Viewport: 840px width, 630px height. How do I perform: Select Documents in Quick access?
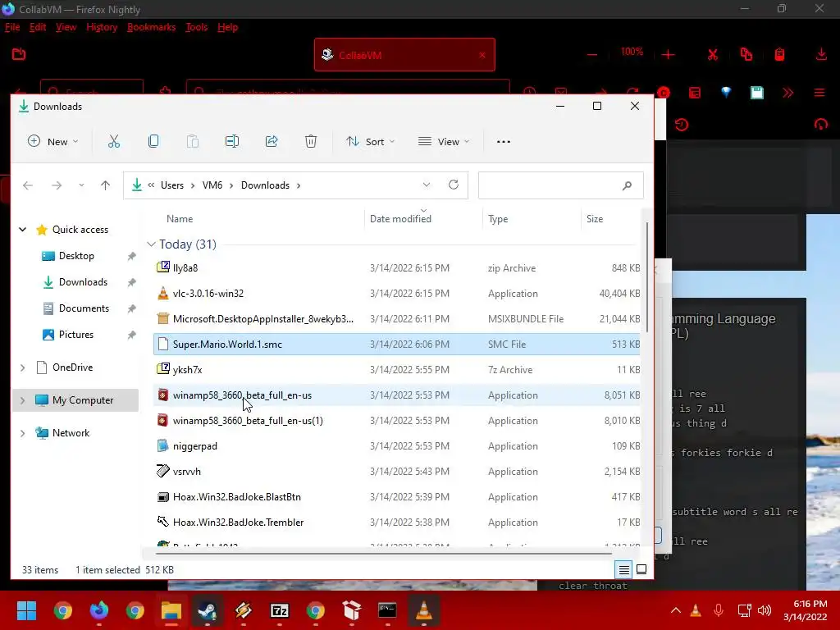(x=84, y=308)
